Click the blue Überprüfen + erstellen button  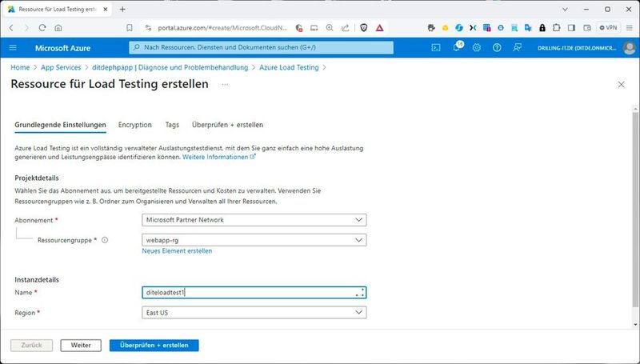(154, 346)
